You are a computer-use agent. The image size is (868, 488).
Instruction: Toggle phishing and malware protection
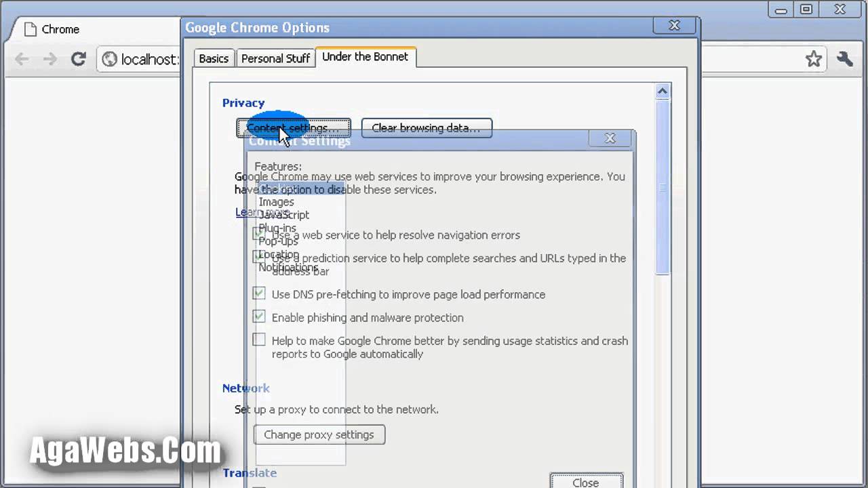point(259,317)
